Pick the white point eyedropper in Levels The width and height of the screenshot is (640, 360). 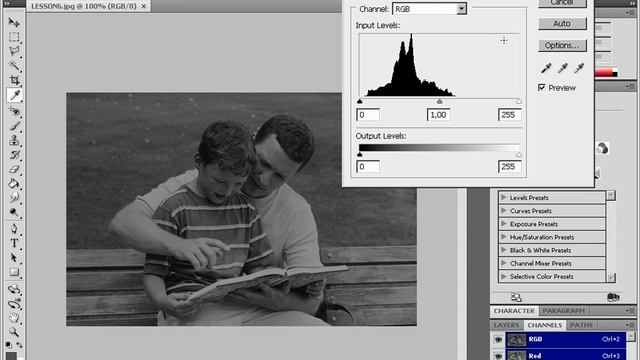(579, 68)
